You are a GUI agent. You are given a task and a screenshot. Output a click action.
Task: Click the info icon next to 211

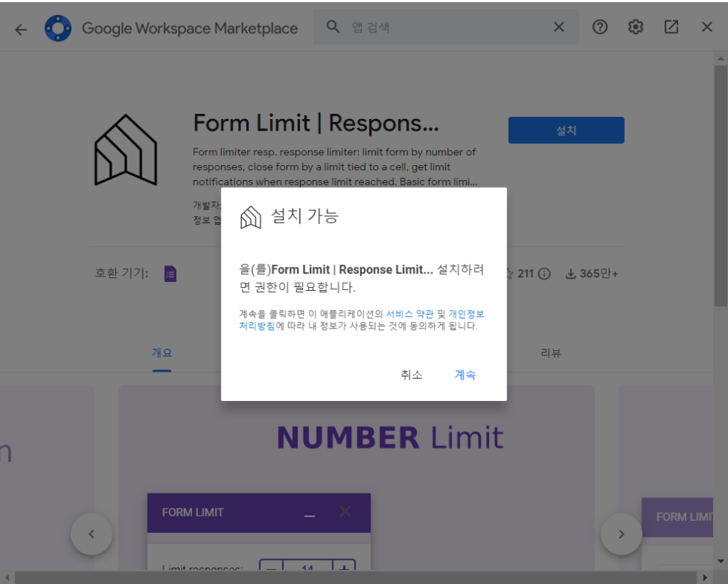[x=544, y=274]
